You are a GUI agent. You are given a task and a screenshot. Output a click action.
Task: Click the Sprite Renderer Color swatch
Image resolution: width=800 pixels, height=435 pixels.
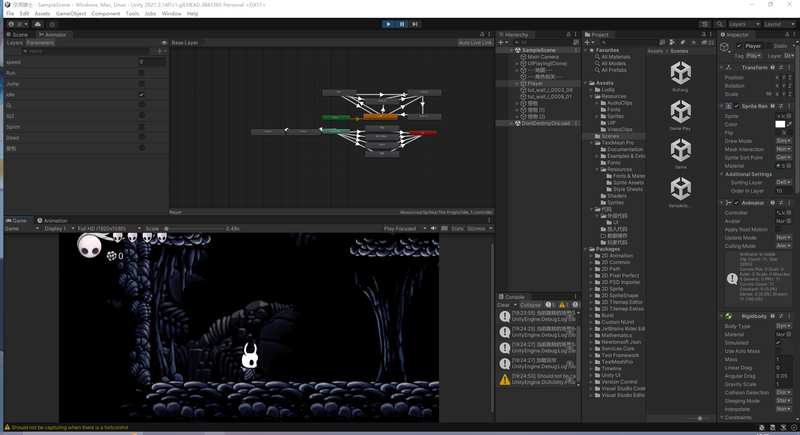tap(780, 124)
